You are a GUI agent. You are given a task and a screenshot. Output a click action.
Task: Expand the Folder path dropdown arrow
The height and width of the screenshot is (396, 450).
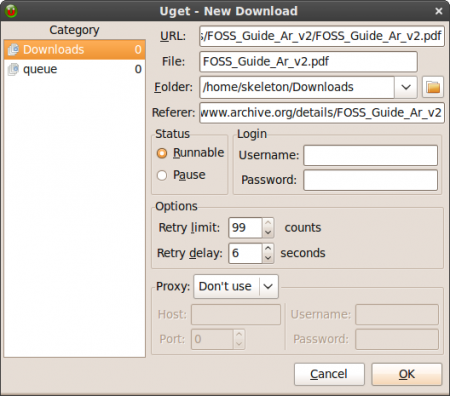coord(406,87)
